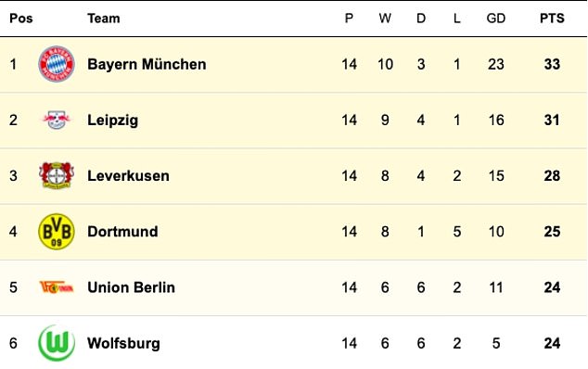588x369 pixels.
Task: Sort by the D draws column header
Action: [421, 18]
